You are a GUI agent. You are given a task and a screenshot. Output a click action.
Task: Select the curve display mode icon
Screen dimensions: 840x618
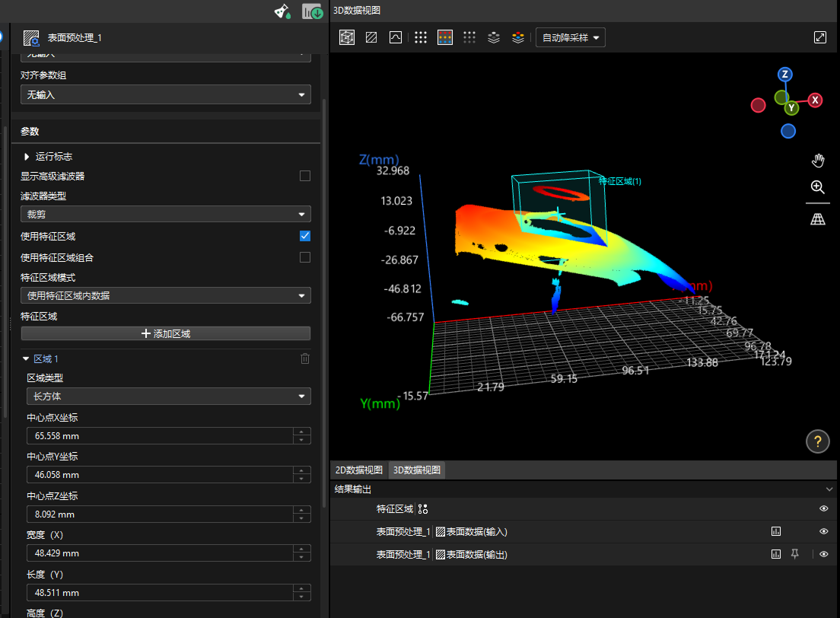395,37
